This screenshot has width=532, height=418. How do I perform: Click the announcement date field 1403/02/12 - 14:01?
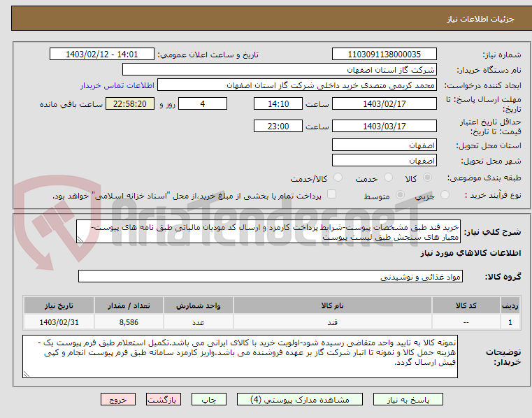tap(102, 55)
